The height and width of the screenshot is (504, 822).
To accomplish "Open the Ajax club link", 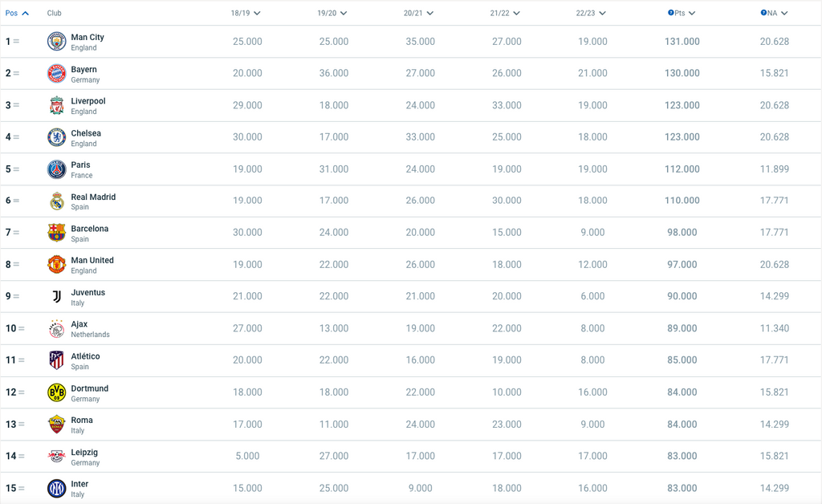I will click(x=79, y=324).
